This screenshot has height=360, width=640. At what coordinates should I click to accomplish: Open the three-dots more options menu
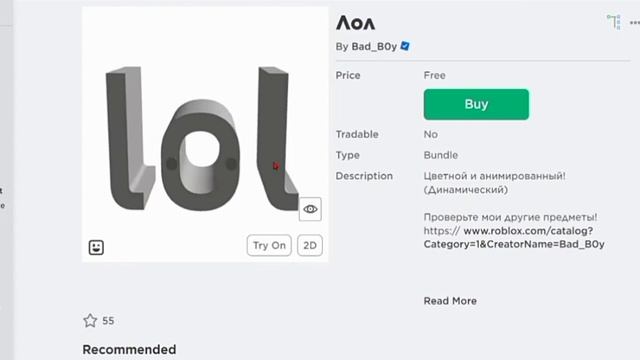pyautogui.click(x=635, y=23)
